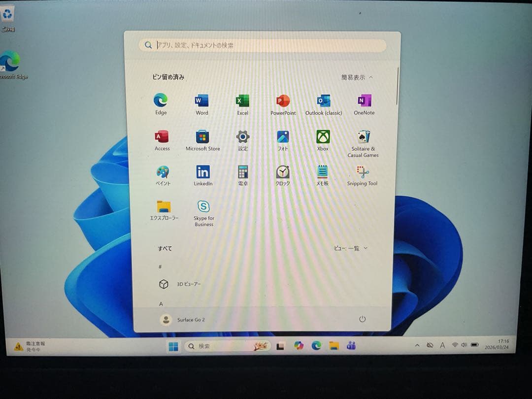
Task: Open the Wi-Fi network tray icon
Action: [455, 345]
